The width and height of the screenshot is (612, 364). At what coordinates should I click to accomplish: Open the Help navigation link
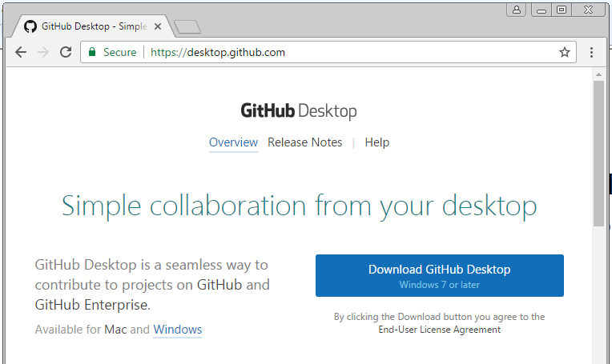[377, 142]
